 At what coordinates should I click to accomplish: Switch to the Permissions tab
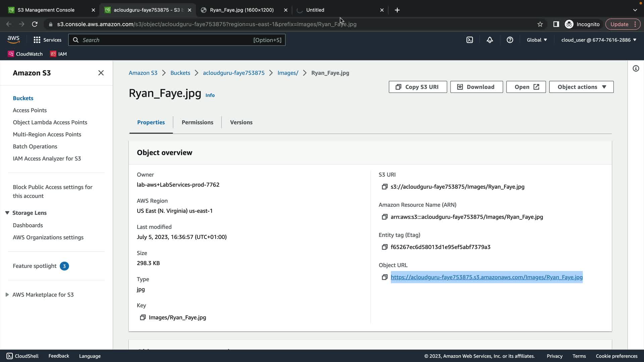click(x=197, y=122)
